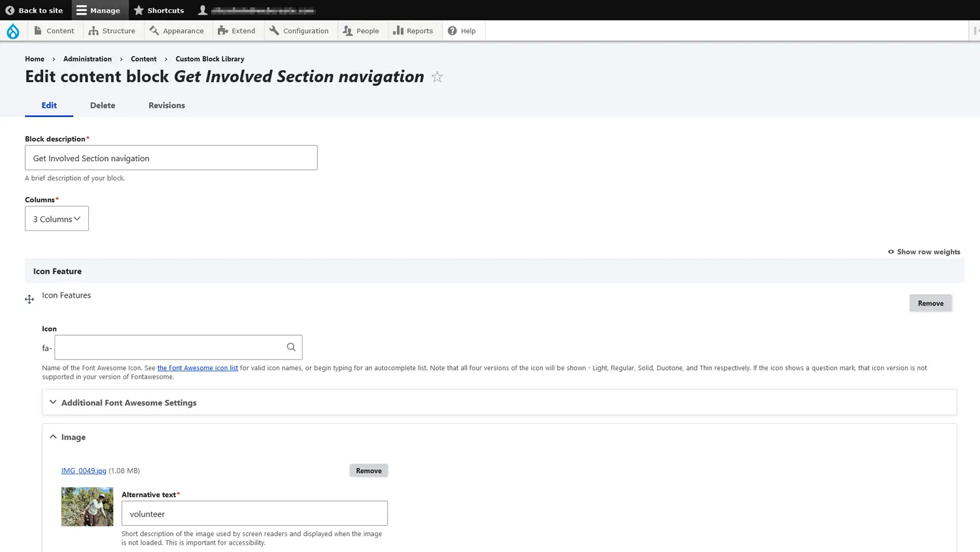Viewport: 980px width, 552px height.
Task: Click the Drupal logo home icon
Action: point(13,31)
